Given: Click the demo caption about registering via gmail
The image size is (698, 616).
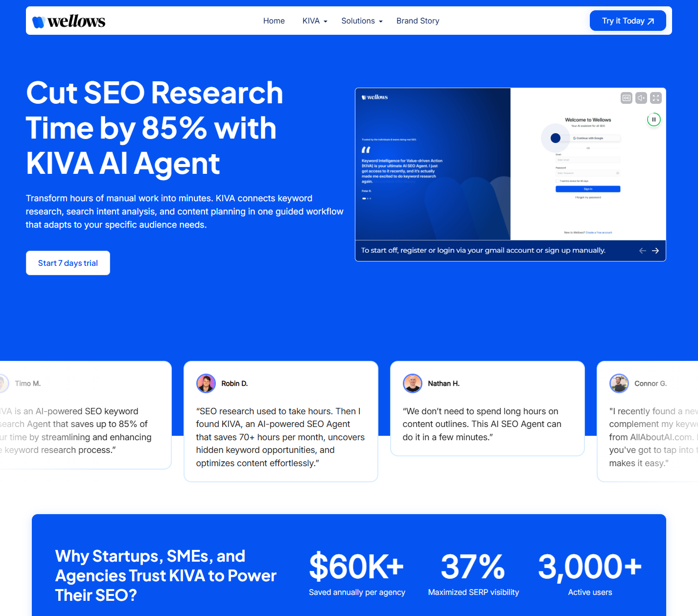Looking at the screenshot, I should [x=483, y=250].
